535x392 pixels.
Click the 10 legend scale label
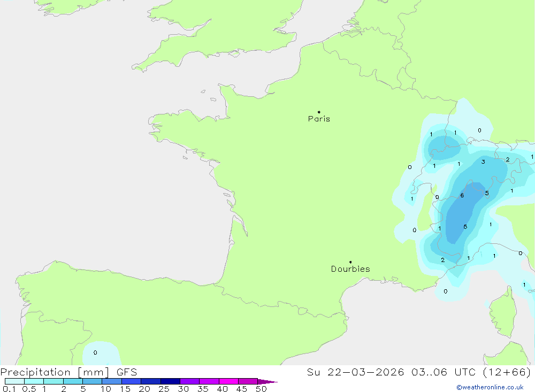pyautogui.click(x=105, y=389)
